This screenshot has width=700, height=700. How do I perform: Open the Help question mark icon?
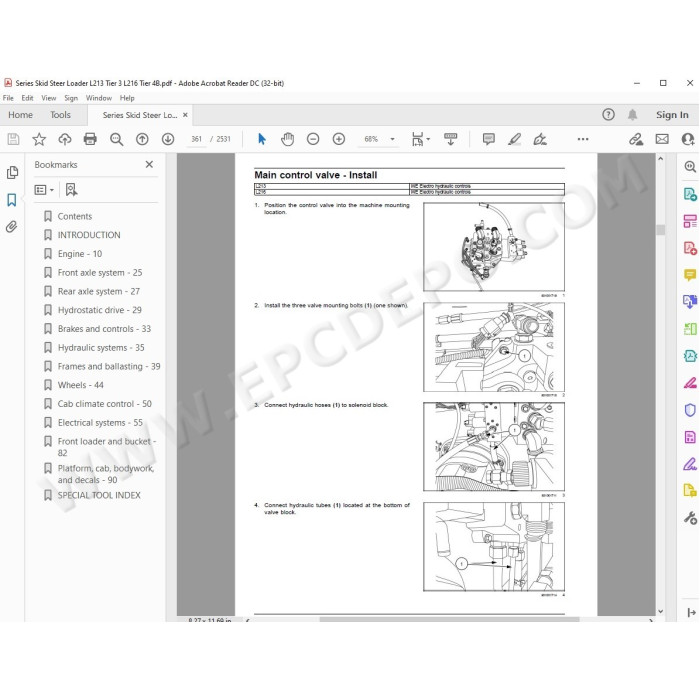(x=608, y=115)
